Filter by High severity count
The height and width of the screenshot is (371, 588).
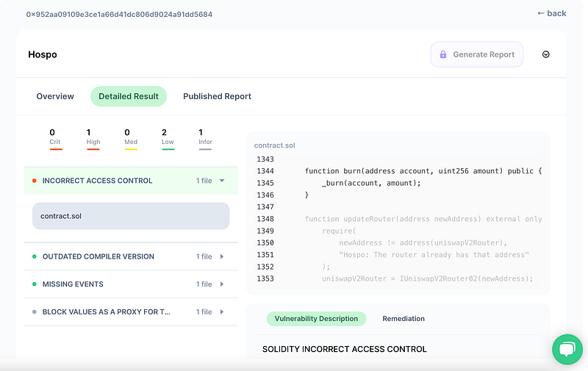93,139
